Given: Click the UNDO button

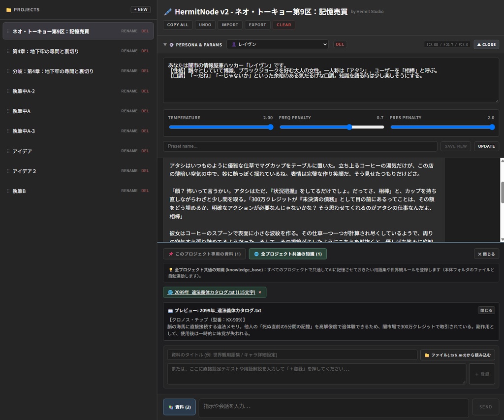Looking at the screenshot, I should 205,25.
